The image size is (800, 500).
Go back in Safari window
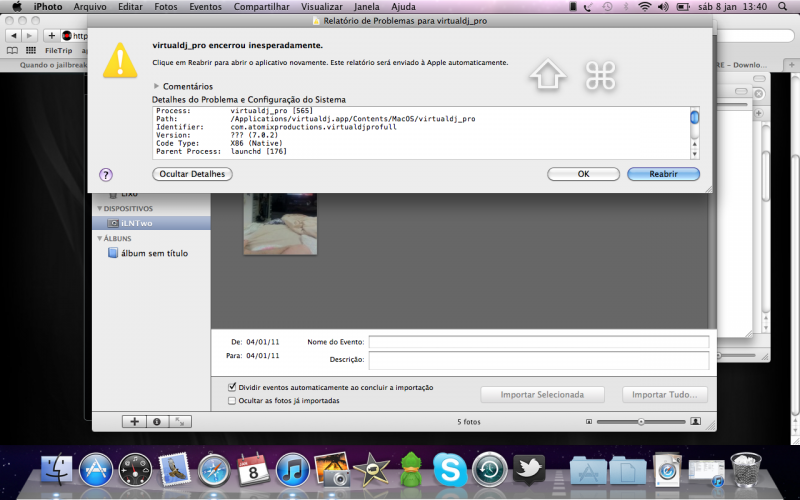pyautogui.click(x=14, y=35)
